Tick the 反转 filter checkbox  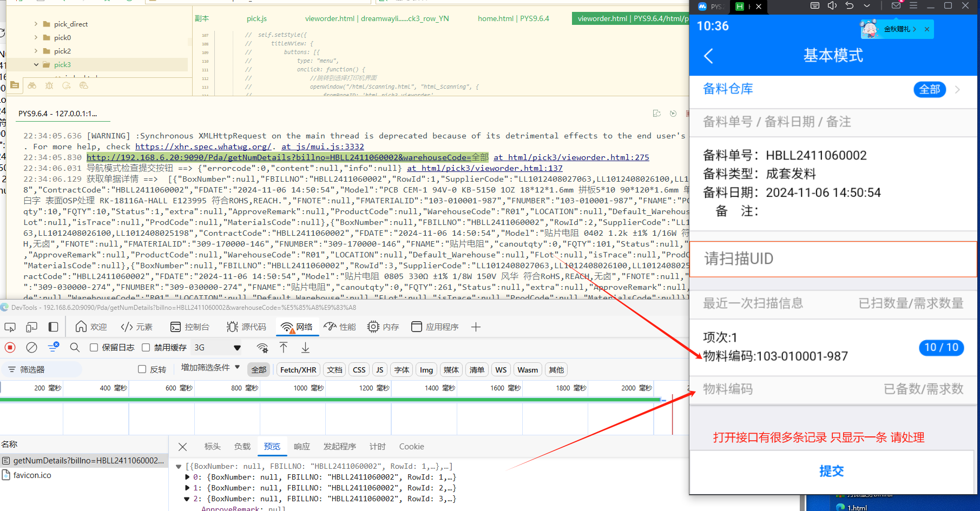[x=142, y=369]
